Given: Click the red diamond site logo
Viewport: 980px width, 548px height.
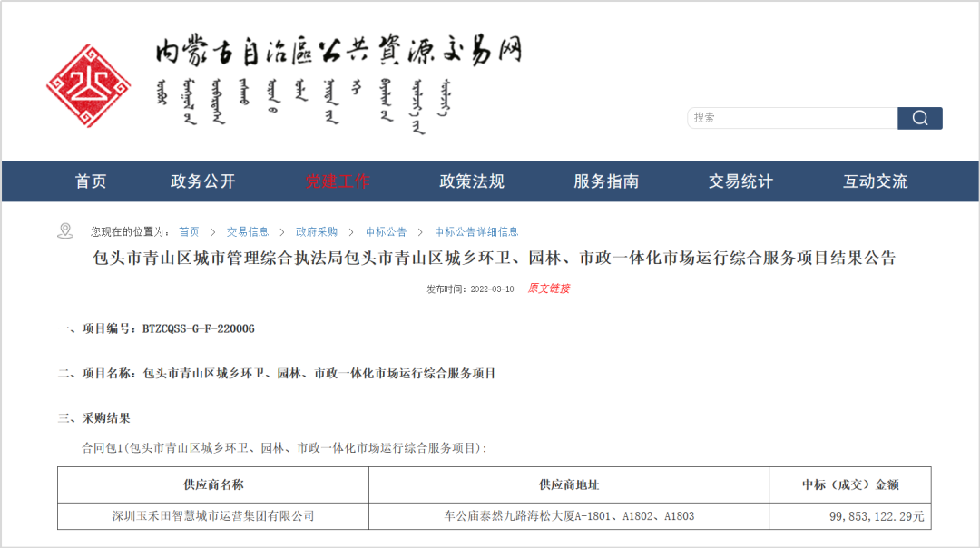Looking at the screenshot, I should click(88, 87).
